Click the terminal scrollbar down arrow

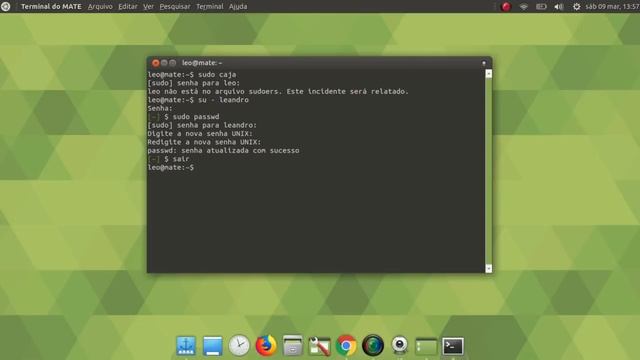(489, 268)
